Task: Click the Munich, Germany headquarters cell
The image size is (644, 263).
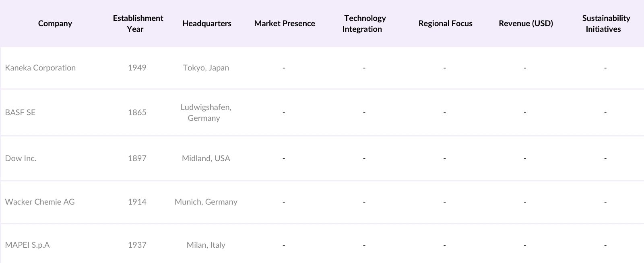Action: 206,202
